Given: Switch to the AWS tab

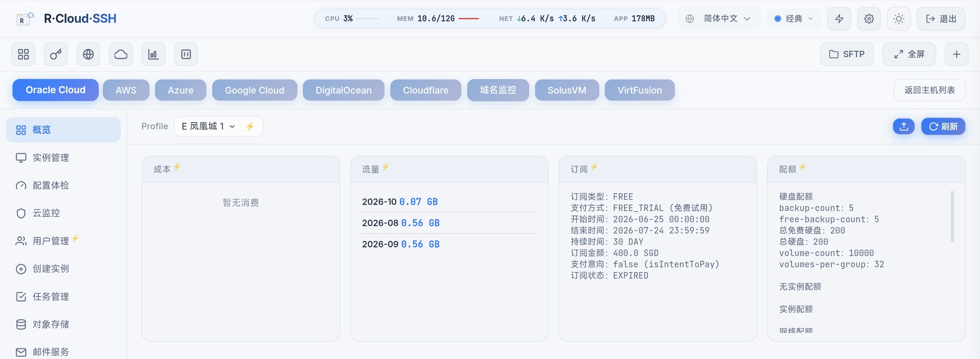Looking at the screenshot, I should [x=126, y=90].
